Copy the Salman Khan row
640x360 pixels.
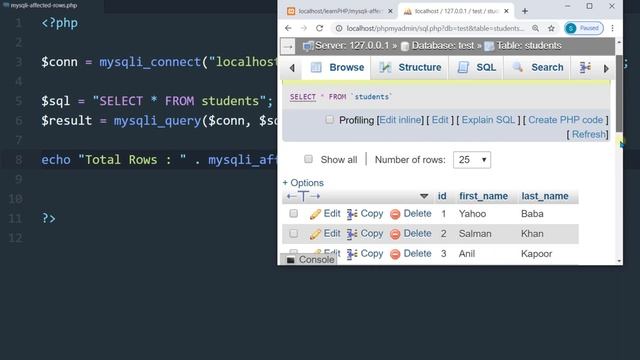[365, 234]
